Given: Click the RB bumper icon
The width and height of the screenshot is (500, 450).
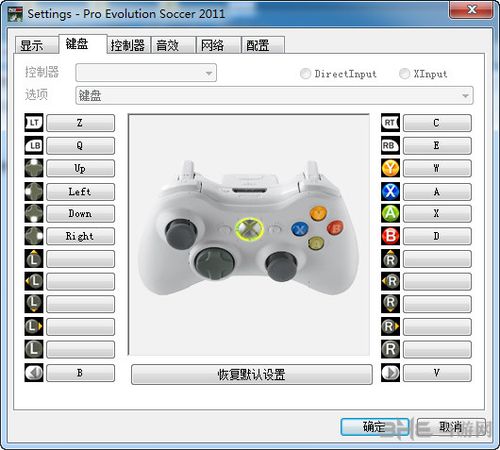Looking at the screenshot, I should point(390,146).
